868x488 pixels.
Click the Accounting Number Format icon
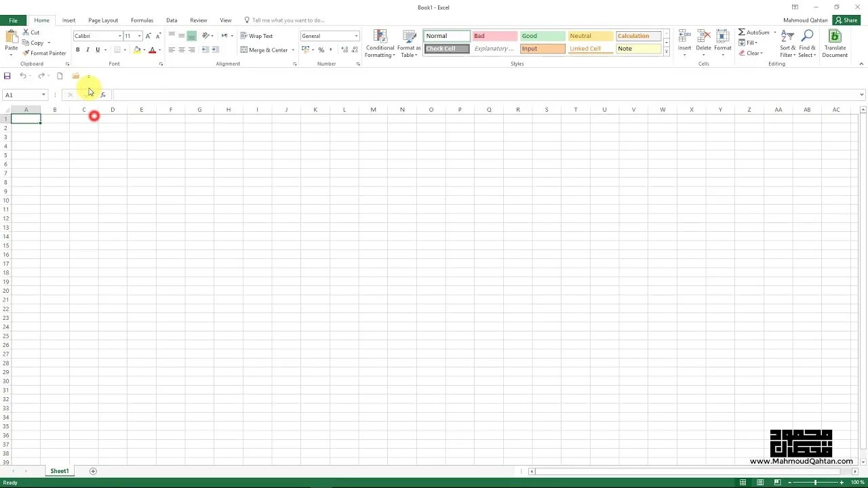pyautogui.click(x=305, y=49)
